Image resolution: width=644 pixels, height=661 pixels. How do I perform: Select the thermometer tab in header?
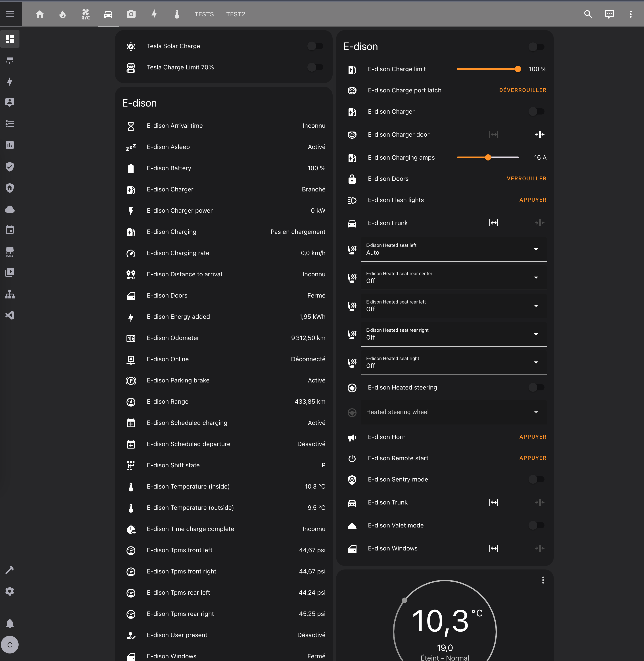[176, 14]
